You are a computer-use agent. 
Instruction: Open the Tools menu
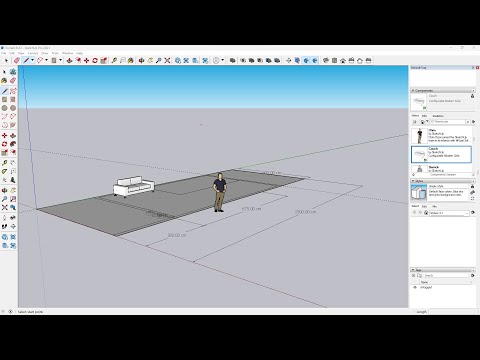point(55,53)
